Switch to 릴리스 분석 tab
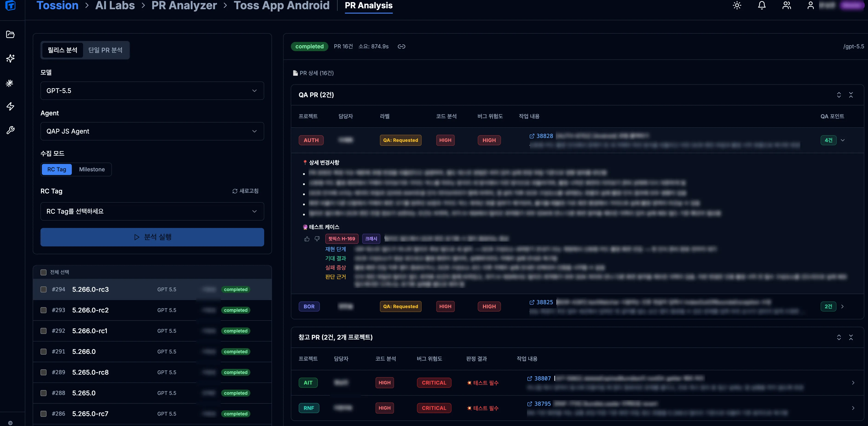 [x=62, y=50]
